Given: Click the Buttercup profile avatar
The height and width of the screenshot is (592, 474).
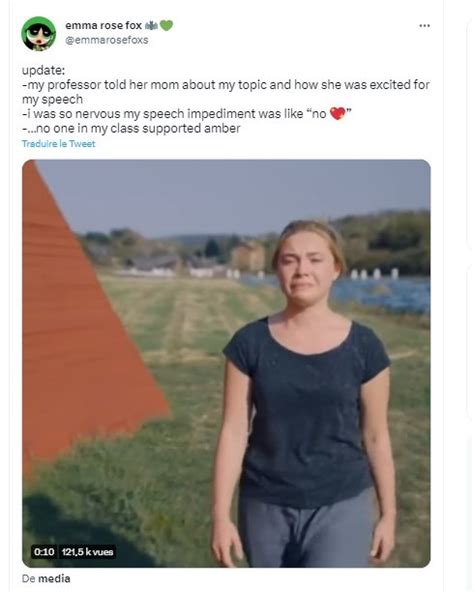Looking at the screenshot, I should click(x=38, y=34).
